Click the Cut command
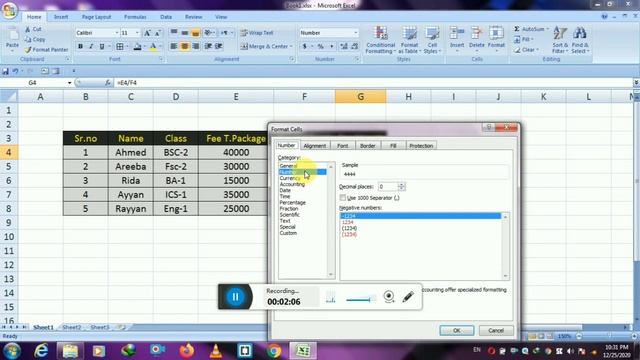640x360 pixels. (x=33, y=29)
